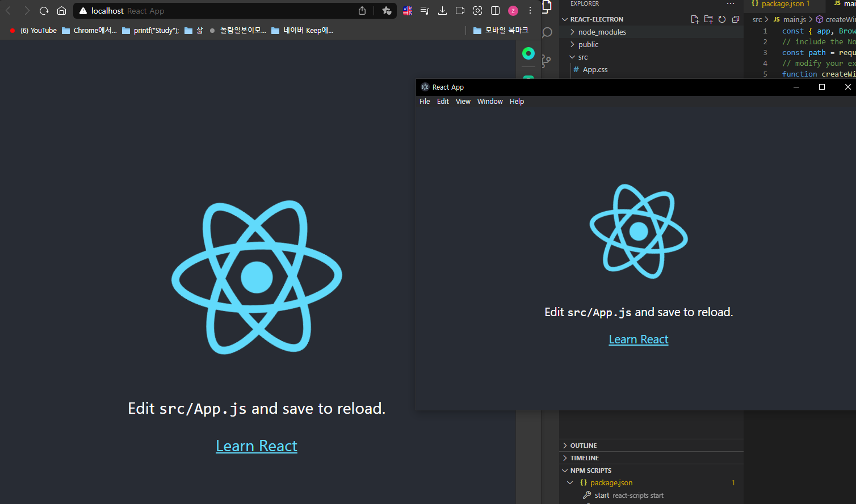Collapse all folders in explorer
This screenshot has height=504, width=856.
point(736,19)
